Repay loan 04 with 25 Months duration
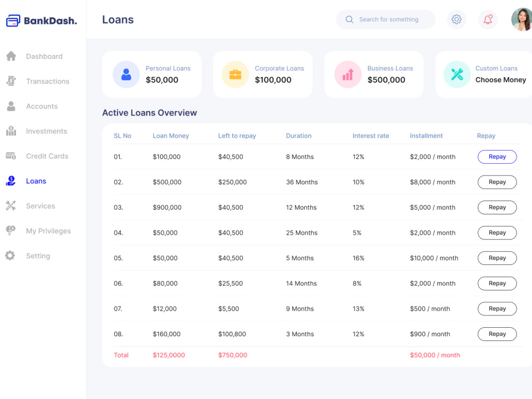Viewport: 532px width, 399px height. 497,233
